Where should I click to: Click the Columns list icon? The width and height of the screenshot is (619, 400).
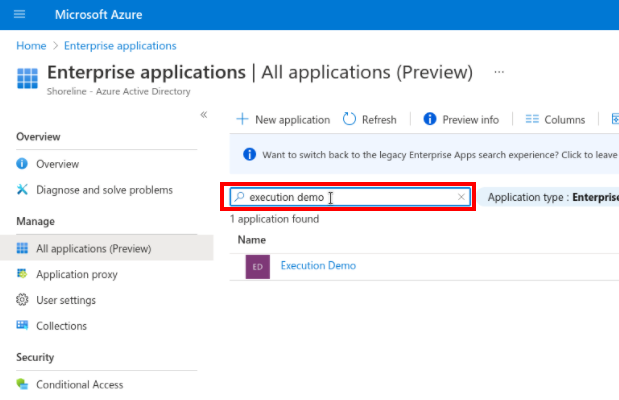tap(532, 119)
